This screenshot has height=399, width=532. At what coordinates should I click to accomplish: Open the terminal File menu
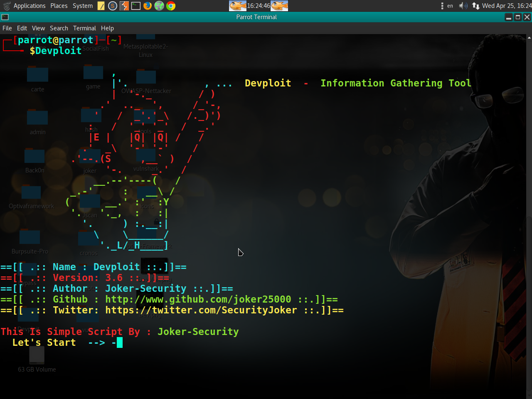point(7,28)
